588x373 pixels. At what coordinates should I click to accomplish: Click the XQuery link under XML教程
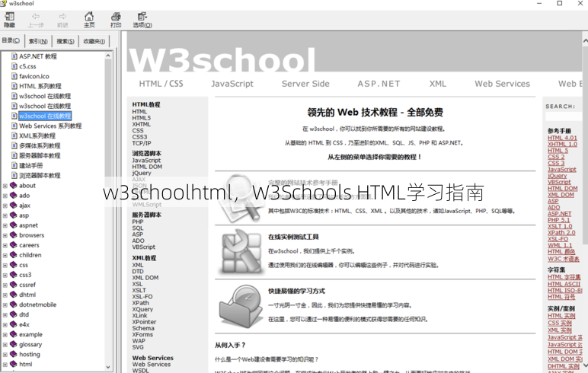(142, 309)
